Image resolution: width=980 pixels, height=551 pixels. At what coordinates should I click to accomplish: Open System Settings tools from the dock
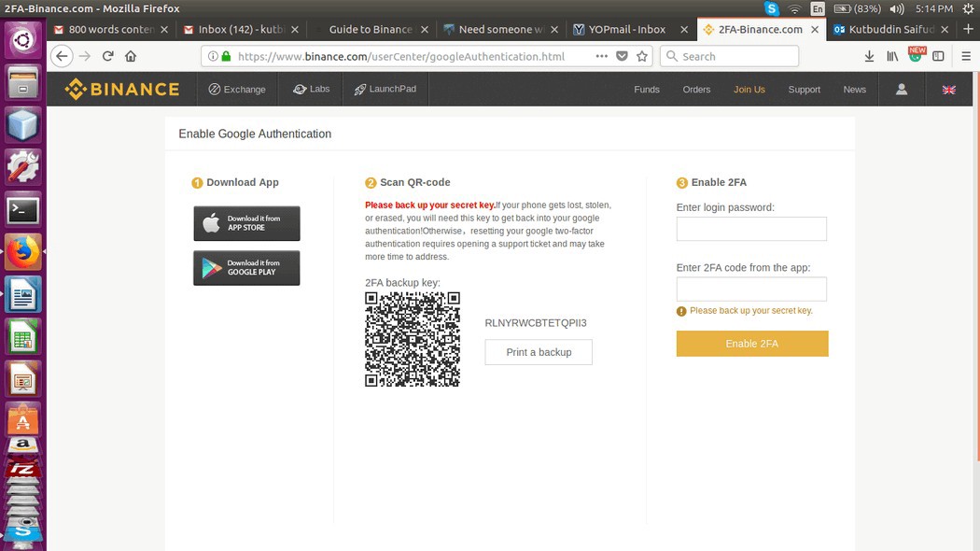pyautogui.click(x=22, y=167)
